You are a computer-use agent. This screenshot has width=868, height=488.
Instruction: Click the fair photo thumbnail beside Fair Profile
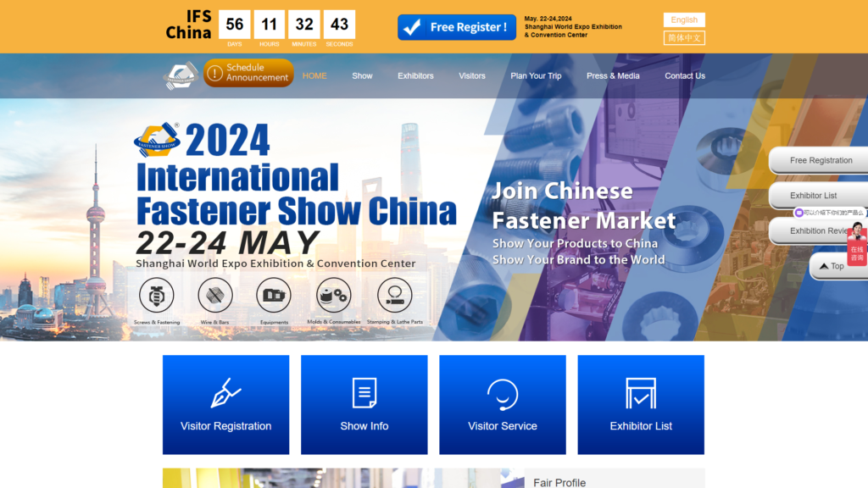pyautogui.click(x=343, y=478)
